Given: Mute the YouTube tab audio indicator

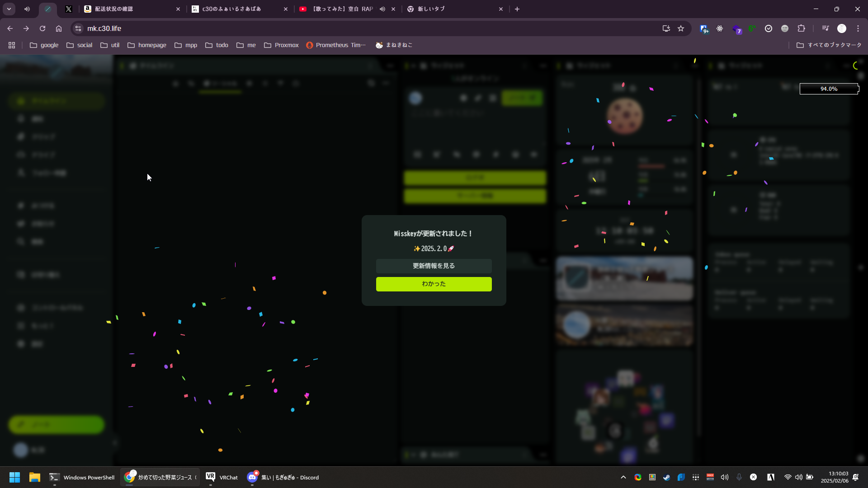Looking at the screenshot, I should [x=382, y=9].
